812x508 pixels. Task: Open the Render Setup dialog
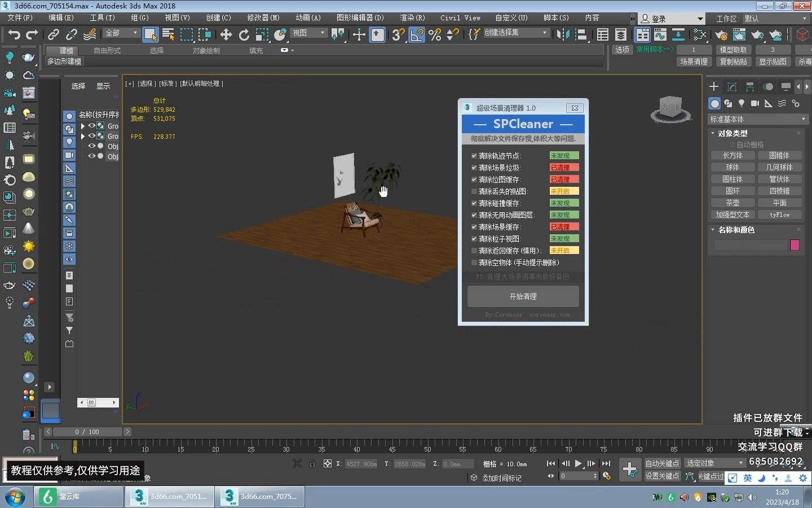[x=721, y=35]
